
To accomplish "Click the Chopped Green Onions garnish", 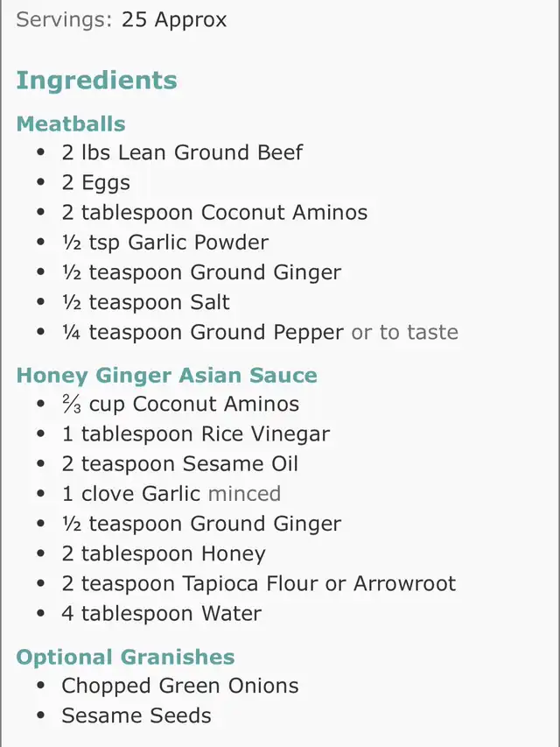I will (180, 686).
